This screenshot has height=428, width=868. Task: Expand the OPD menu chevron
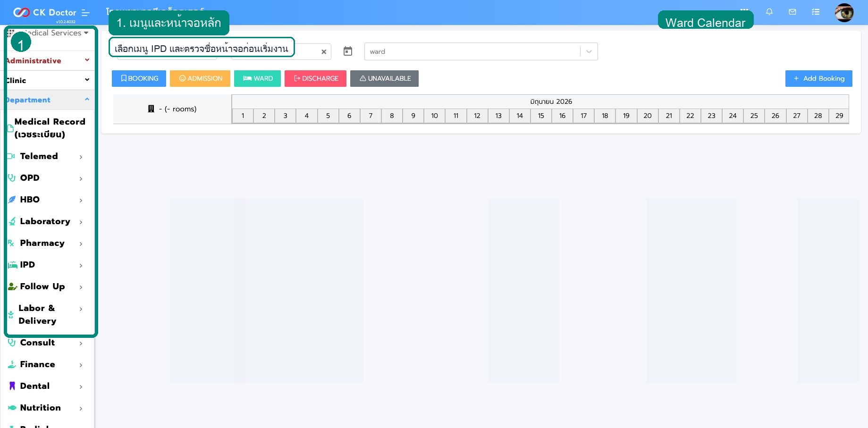point(81,178)
